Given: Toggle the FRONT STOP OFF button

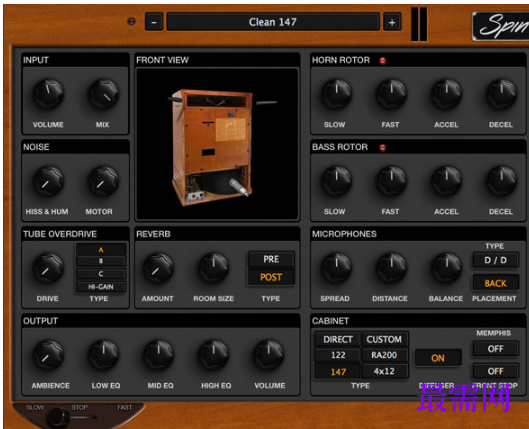Looking at the screenshot, I should (495, 371).
